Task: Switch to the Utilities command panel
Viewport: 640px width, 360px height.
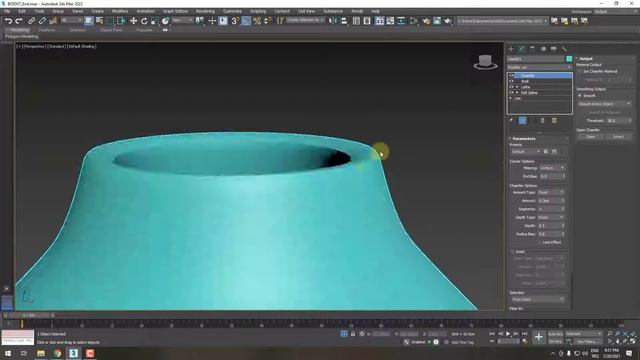Action: 564,49
